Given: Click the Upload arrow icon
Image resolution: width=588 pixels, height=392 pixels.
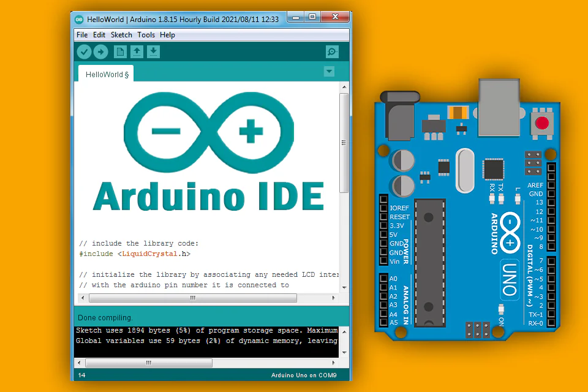Looking at the screenshot, I should 100,51.
